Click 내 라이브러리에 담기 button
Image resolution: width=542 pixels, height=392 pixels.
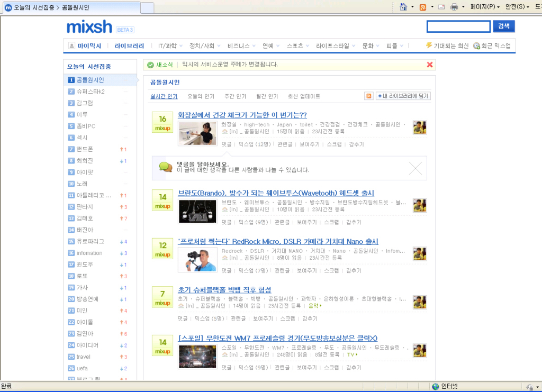(x=403, y=96)
